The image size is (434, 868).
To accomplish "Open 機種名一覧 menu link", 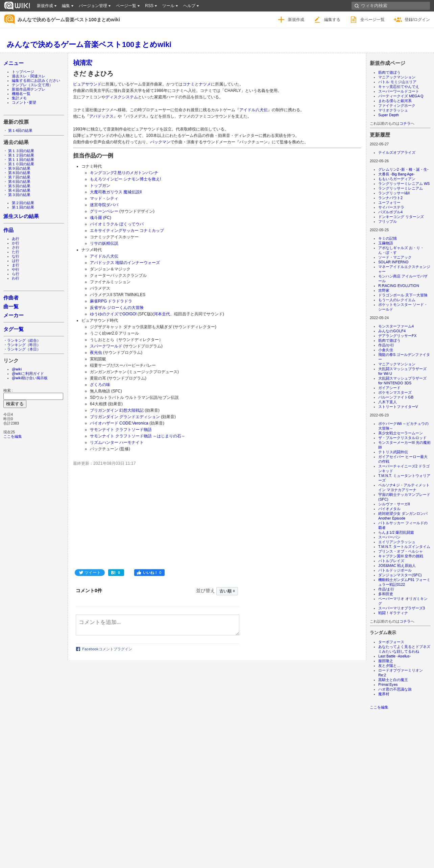I will coord(21,94).
